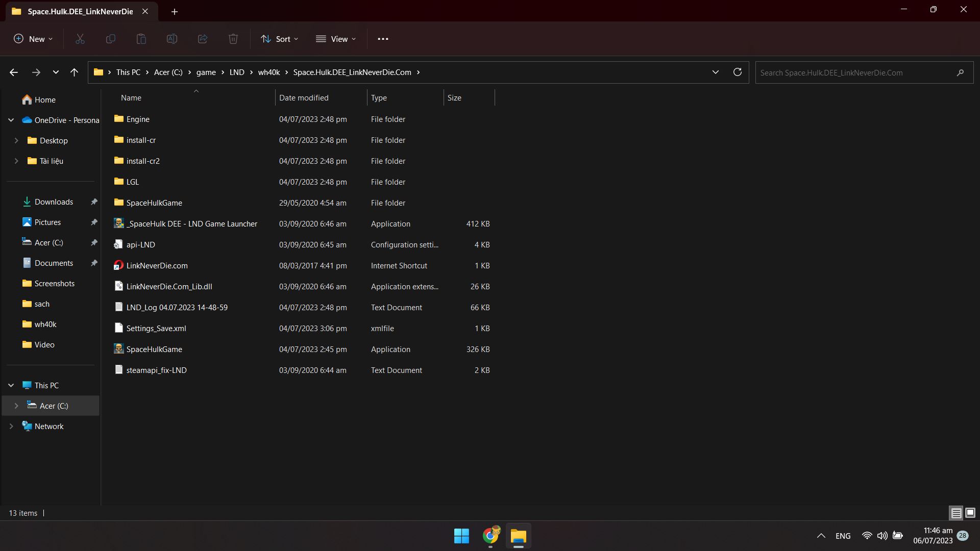Open address bar history dropdown chevron
Image resolution: width=980 pixels, height=551 pixels.
(715, 72)
